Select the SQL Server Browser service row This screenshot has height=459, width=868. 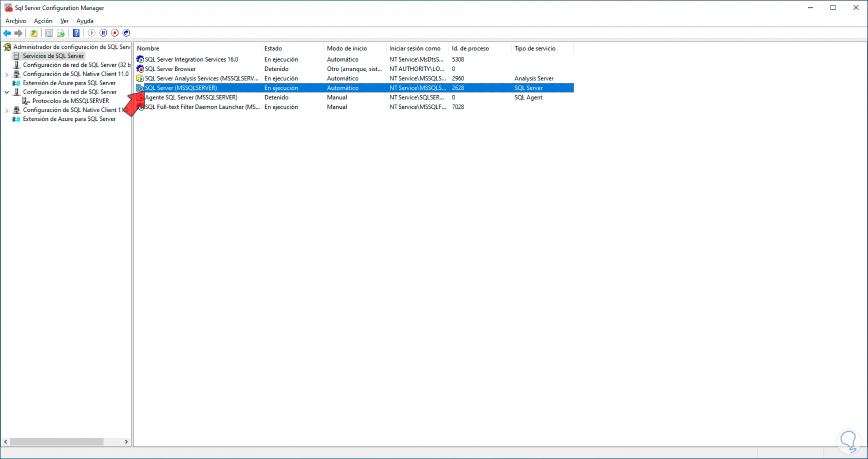tap(355, 69)
